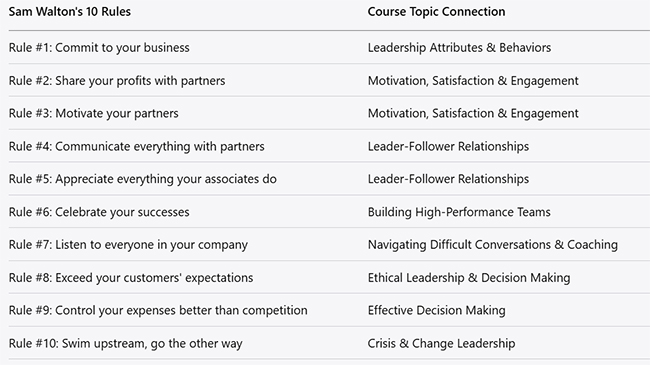Click the 'Sam Walton's 10 Rules' column header

tap(70, 12)
